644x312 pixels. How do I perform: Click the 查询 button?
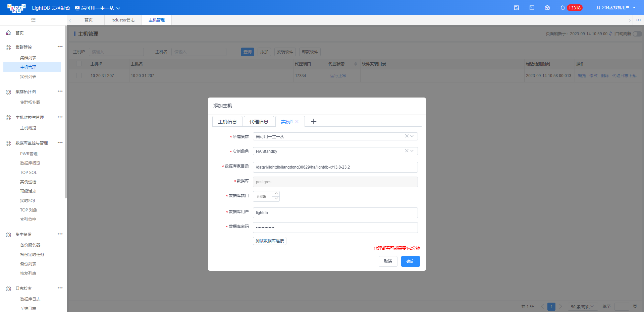[x=248, y=52]
